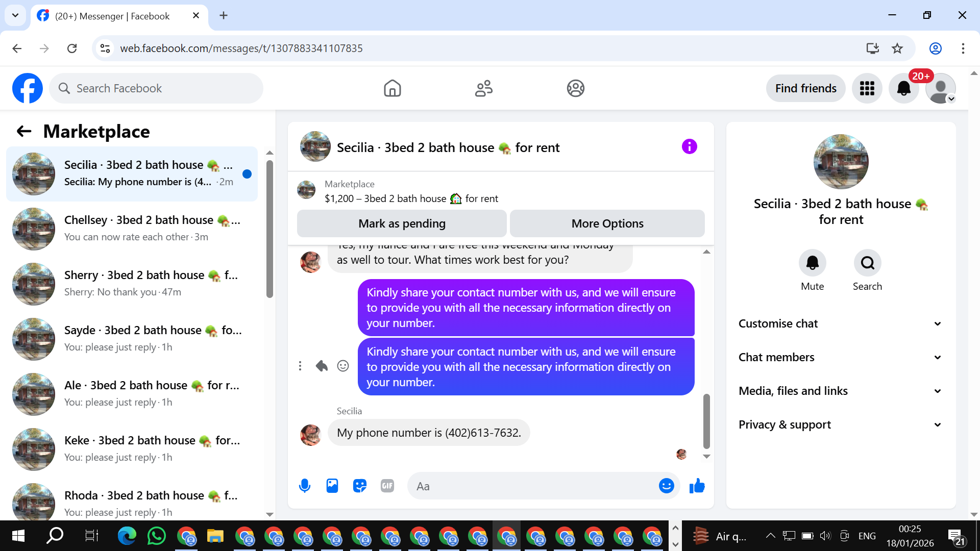Open the GIF picker
The height and width of the screenshot is (551, 980).
click(x=387, y=486)
